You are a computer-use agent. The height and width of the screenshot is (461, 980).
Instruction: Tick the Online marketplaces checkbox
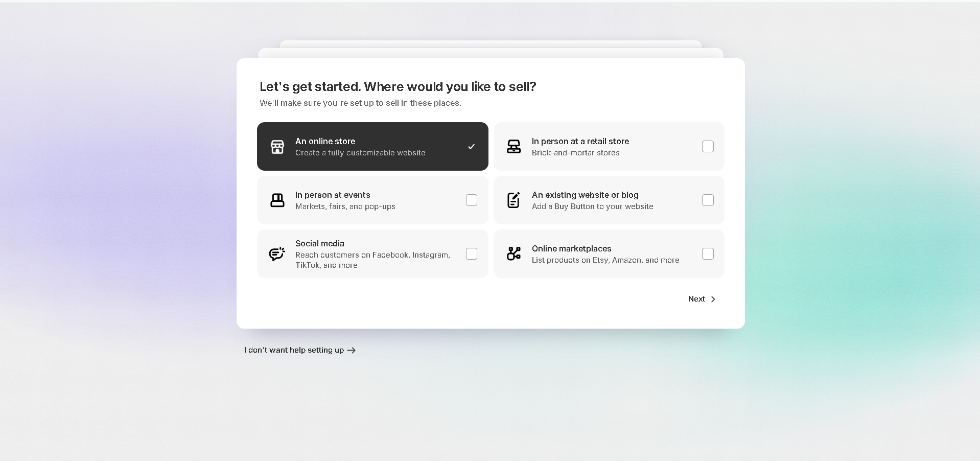coord(708,254)
